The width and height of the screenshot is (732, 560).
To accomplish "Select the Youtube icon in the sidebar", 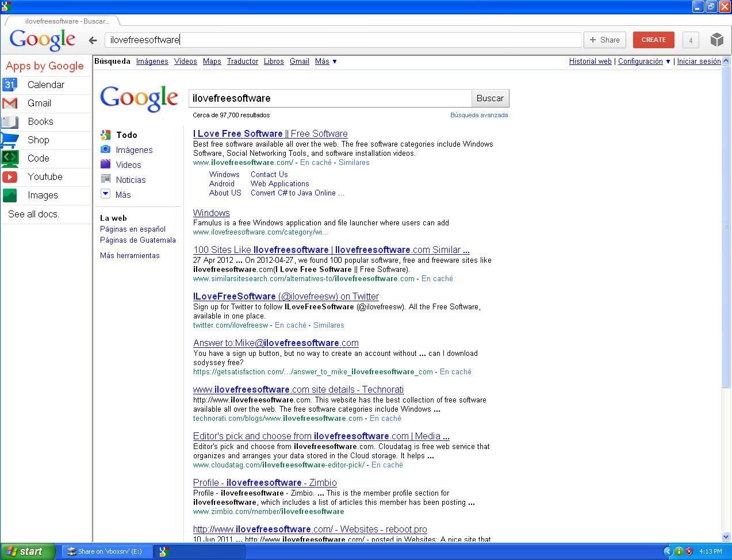I will (10, 177).
